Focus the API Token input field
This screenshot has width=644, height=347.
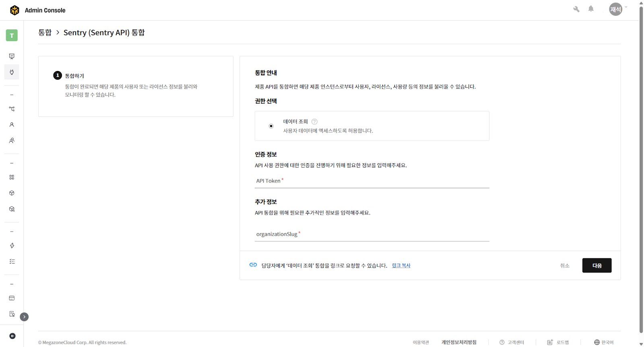[372, 181]
